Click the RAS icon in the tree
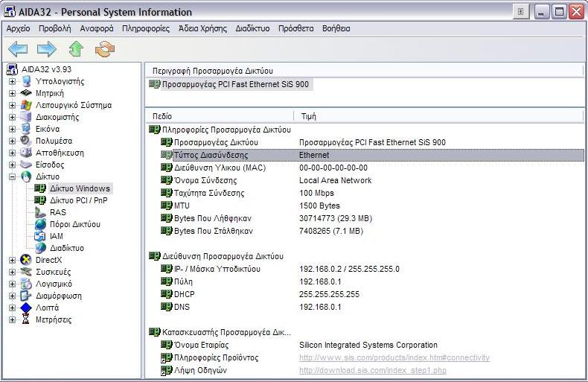This screenshot has height=382, width=588. [x=40, y=212]
